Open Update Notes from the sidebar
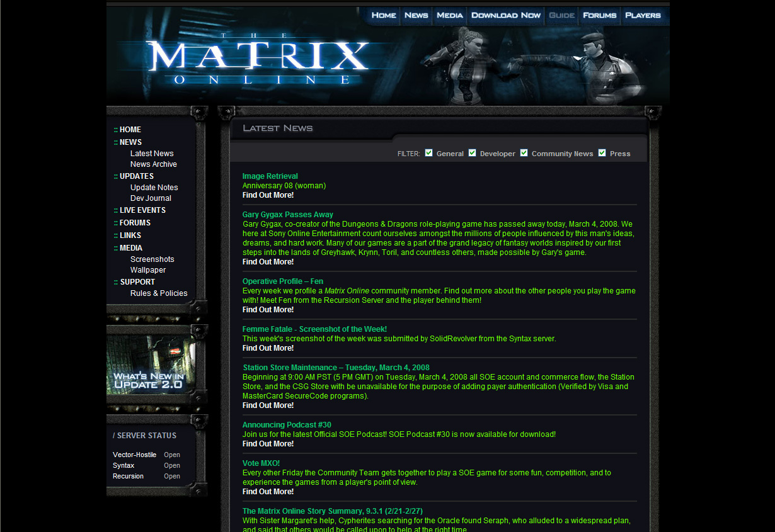The height and width of the screenshot is (532, 775). (154, 188)
